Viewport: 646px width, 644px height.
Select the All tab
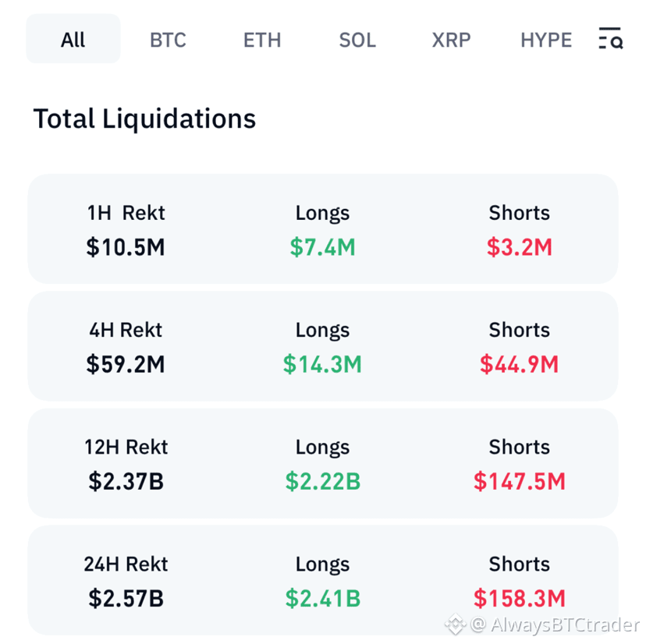click(73, 39)
